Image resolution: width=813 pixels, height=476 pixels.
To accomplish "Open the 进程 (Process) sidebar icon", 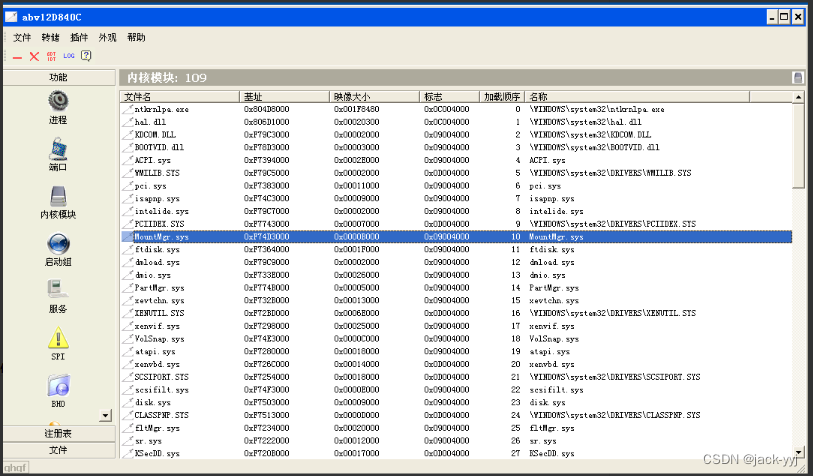I will [x=58, y=107].
